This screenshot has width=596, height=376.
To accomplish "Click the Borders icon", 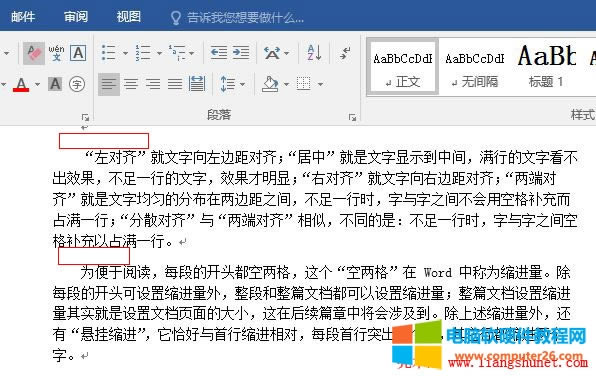I will [304, 84].
